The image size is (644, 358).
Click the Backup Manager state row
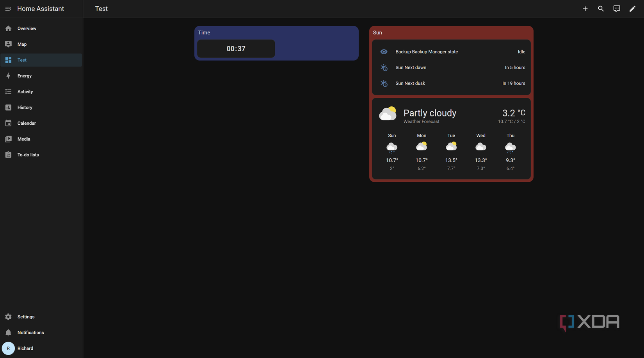pos(452,52)
